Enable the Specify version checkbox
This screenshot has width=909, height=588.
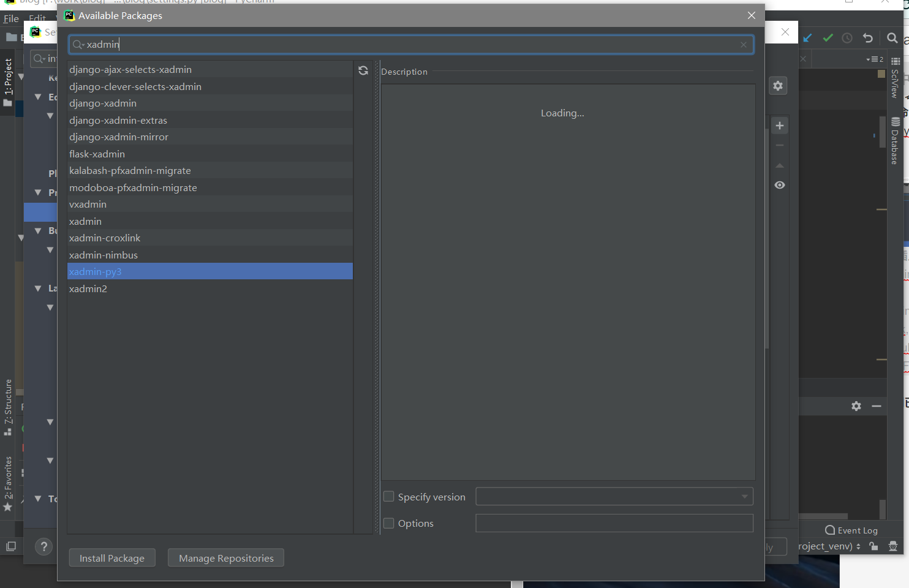pyautogui.click(x=388, y=497)
